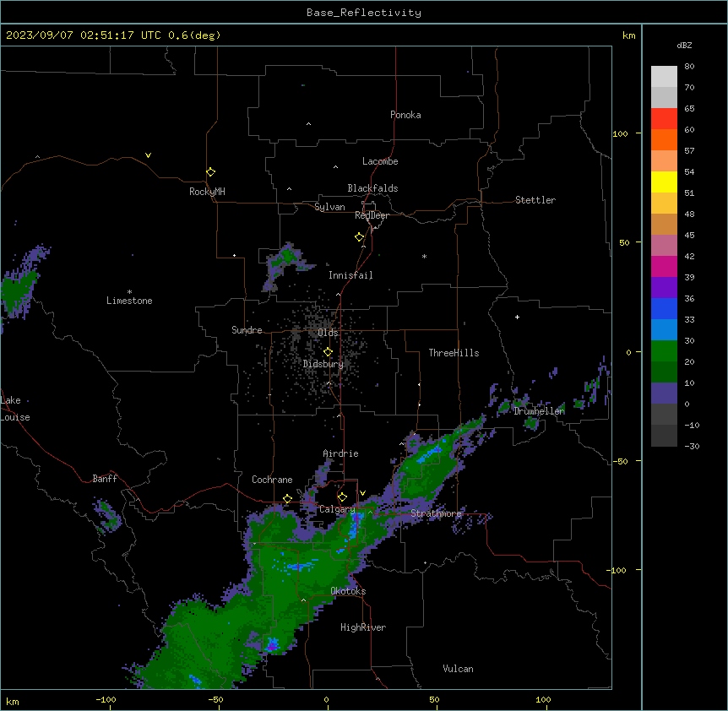Select the slate purple 0-10 dBZ legend swatch
Viewport: 728px width, 711px height.
[664, 393]
